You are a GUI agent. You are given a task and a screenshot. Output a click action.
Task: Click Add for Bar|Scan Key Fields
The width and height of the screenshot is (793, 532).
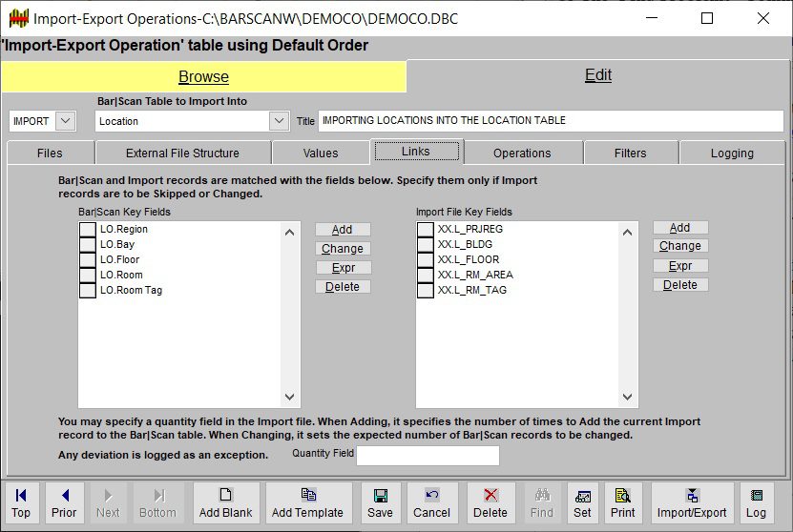tap(343, 230)
